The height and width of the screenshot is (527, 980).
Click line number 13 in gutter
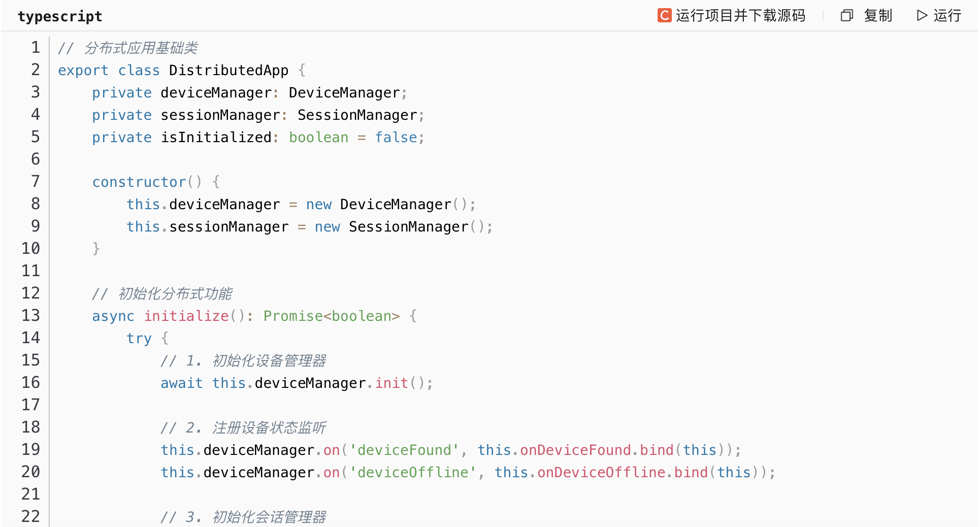pyautogui.click(x=30, y=316)
